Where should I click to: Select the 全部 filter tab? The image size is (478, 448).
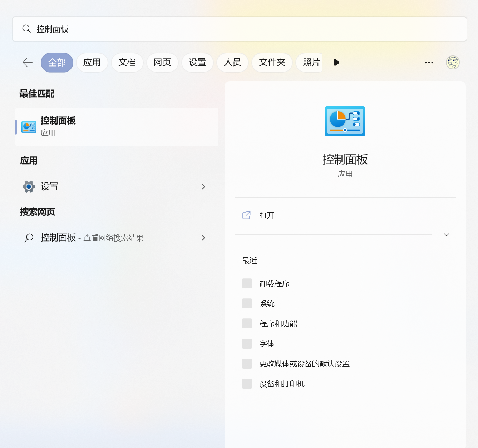pyautogui.click(x=57, y=63)
